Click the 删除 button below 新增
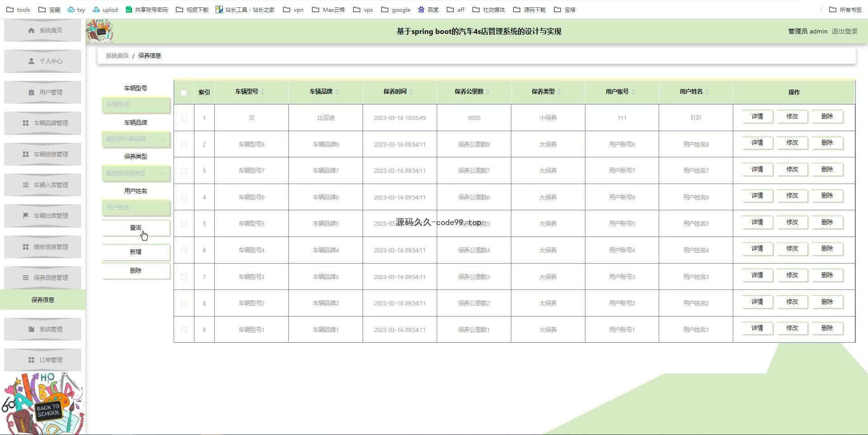The width and height of the screenshot is (868, 435). pyautogui.click(x=136, y=270)
